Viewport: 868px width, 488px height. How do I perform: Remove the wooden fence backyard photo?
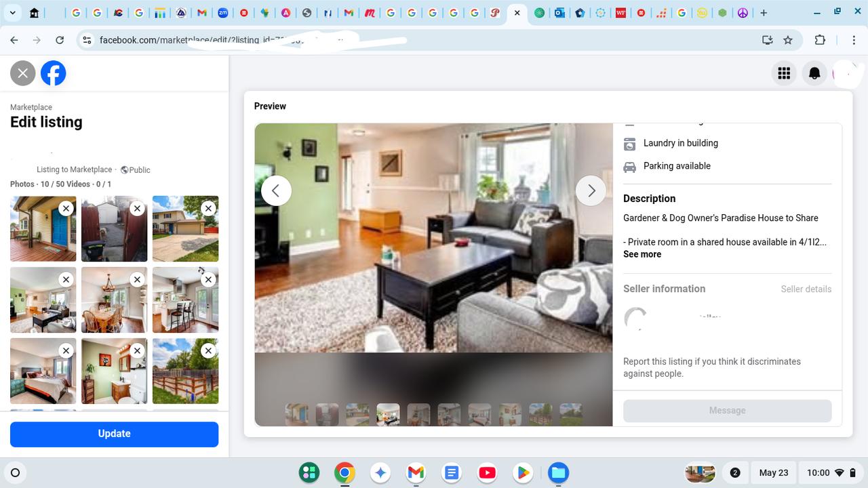(x=208, y=350)
